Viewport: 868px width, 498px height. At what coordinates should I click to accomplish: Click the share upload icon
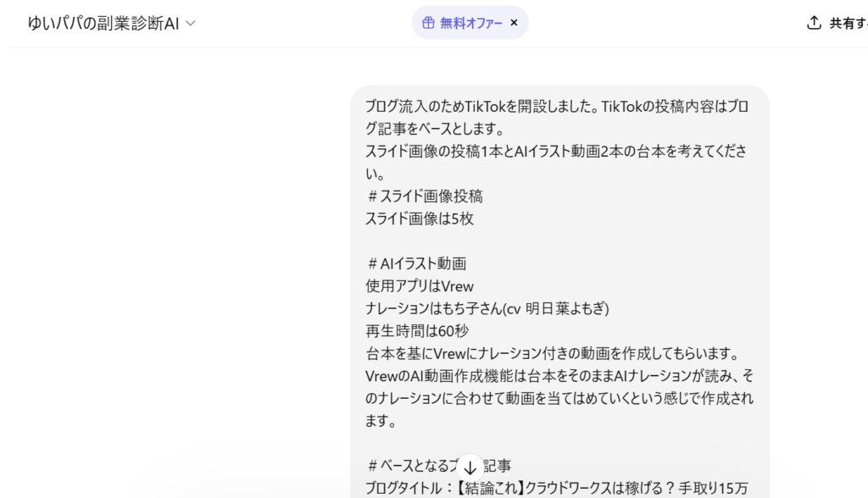point(814,23)
